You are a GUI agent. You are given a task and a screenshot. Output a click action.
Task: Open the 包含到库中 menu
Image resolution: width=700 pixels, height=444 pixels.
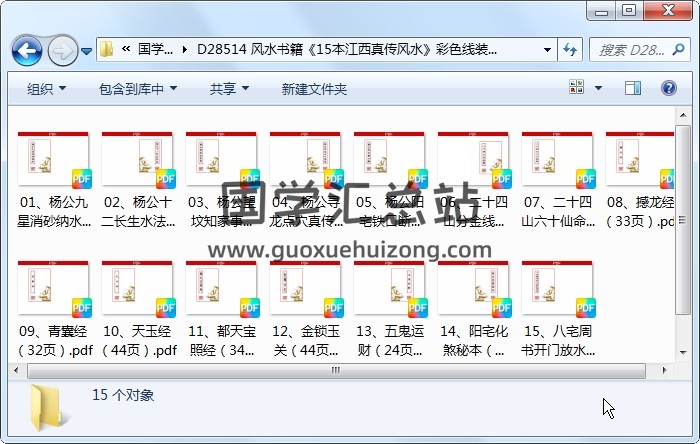click(x=138, y=89)
